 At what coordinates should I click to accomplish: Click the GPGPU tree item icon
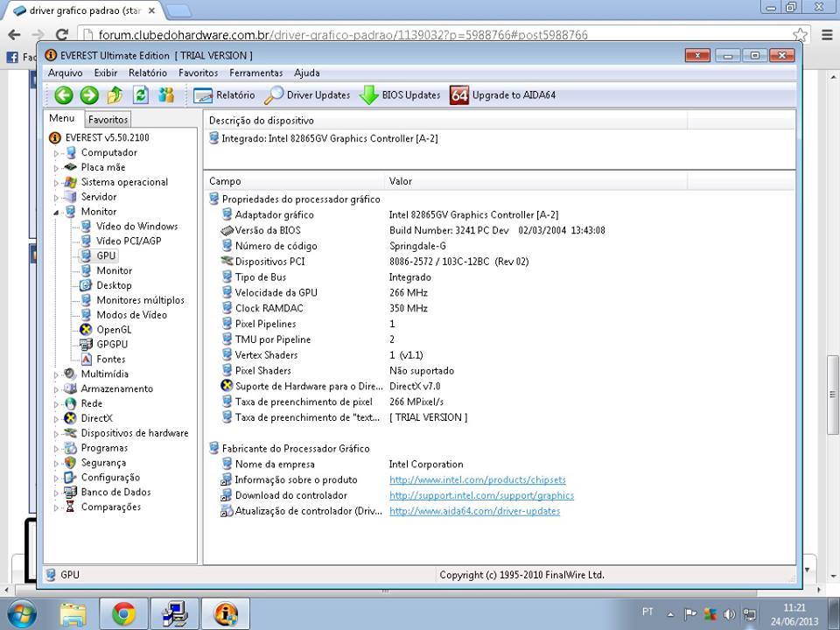(x=86, y=345)
